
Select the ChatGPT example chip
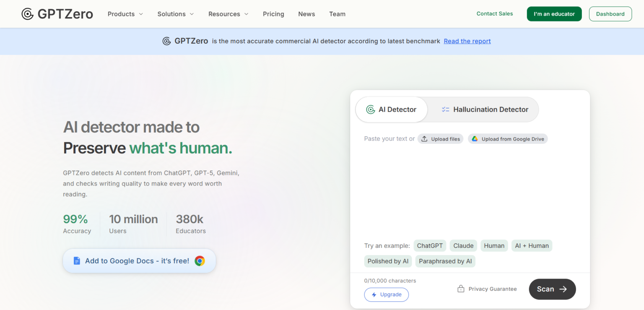point(430,245)
